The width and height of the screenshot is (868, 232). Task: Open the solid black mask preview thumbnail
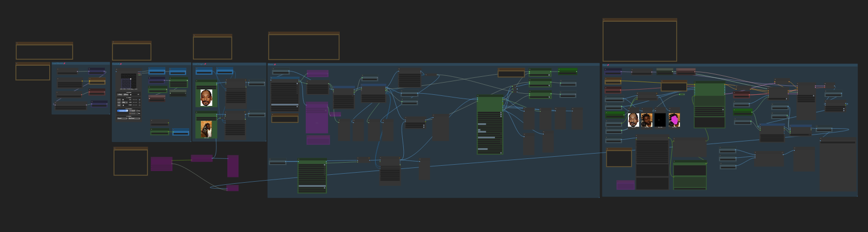(x=660, y=120)
